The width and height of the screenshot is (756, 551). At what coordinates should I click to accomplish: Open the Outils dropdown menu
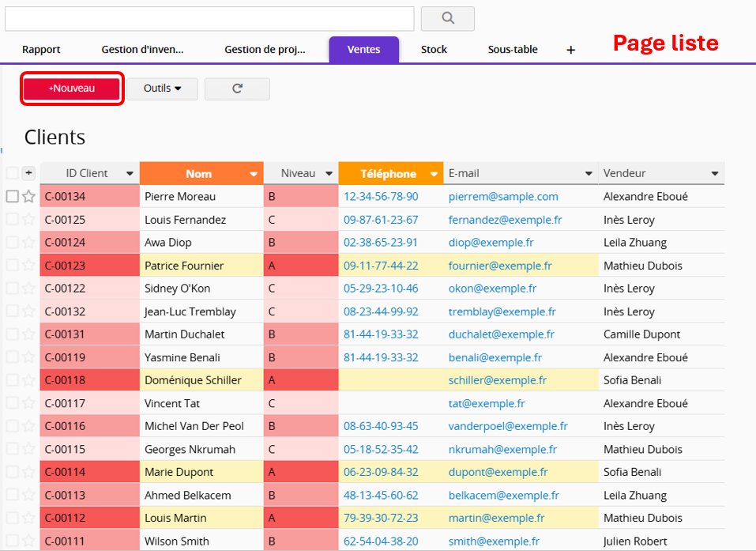coord(162,89)
